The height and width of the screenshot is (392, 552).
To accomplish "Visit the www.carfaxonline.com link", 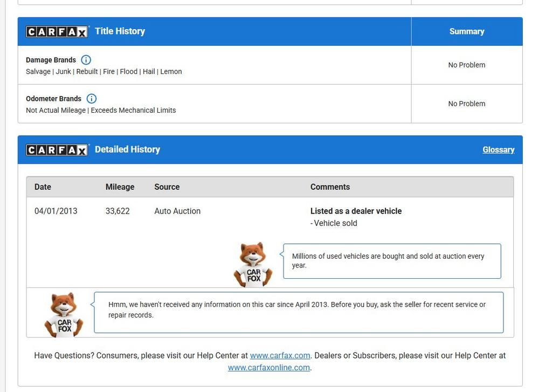I will (269, 368).
